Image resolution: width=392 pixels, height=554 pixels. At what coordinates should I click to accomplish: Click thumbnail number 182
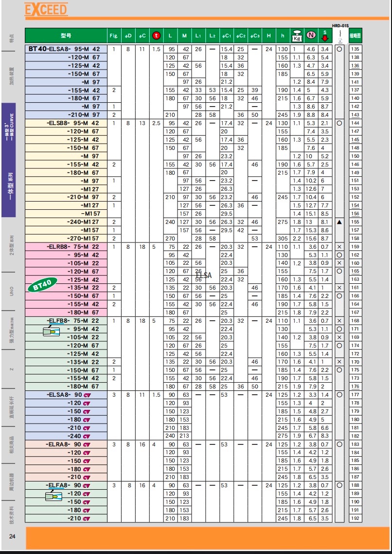pyautogui.click(x=356, y=436)
